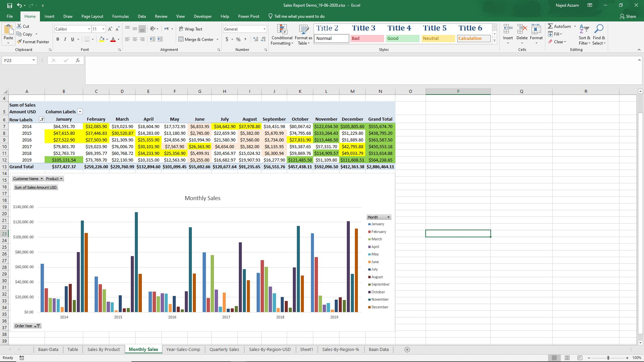Apply Percent Style format
The width and height of the screenshot is (644, 362).
coord(238,39)
